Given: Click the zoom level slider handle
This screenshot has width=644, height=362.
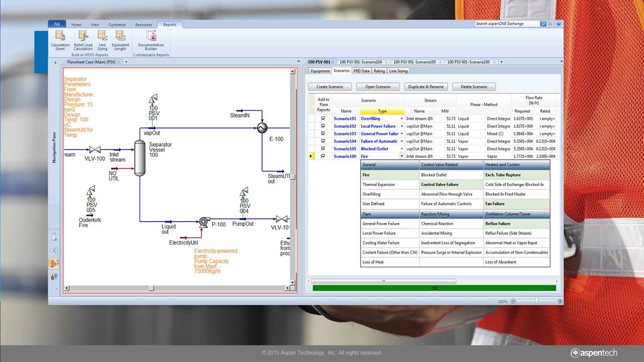Looking at the screenshot, I should [x=536, y=301].
